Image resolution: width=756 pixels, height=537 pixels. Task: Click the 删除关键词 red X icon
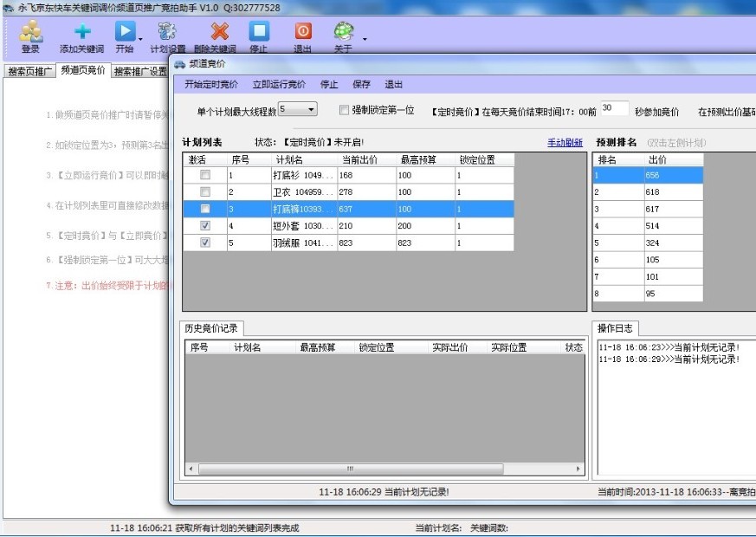pos(219,32)
